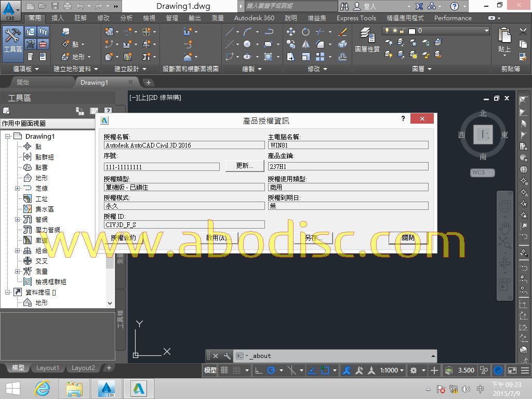The image size is (532, 399).
Task: Open the Express Tools ribbon tab
Action: 356,18
